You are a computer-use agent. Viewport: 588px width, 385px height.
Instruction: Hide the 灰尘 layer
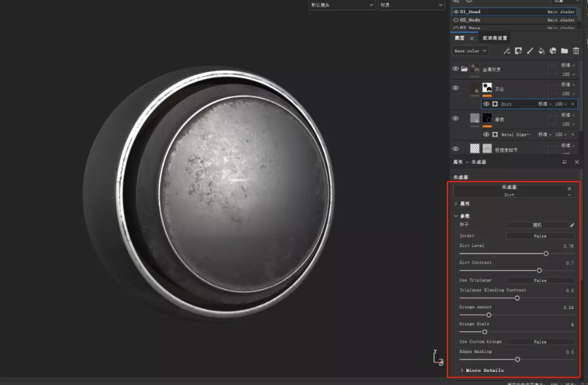coord(455,88)
